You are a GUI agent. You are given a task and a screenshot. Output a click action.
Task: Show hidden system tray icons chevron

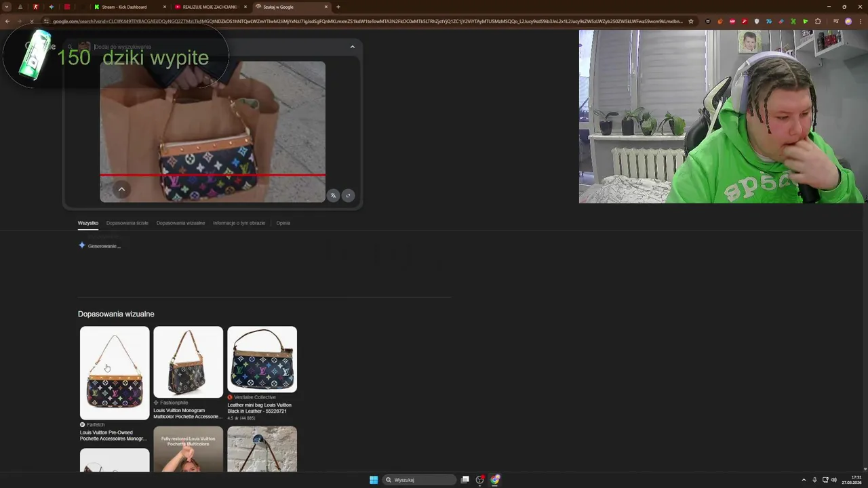804,480
